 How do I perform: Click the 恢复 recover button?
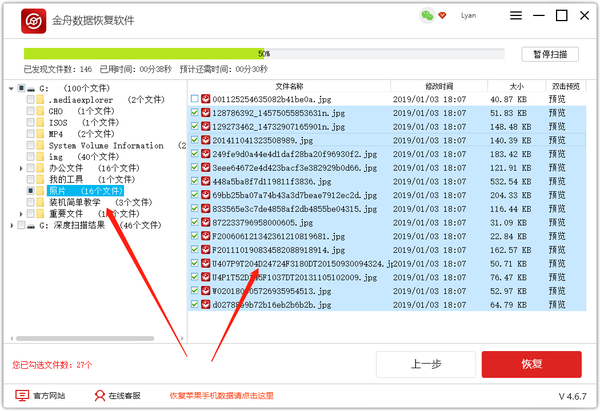pyautogui.click(x=531, y=364)
